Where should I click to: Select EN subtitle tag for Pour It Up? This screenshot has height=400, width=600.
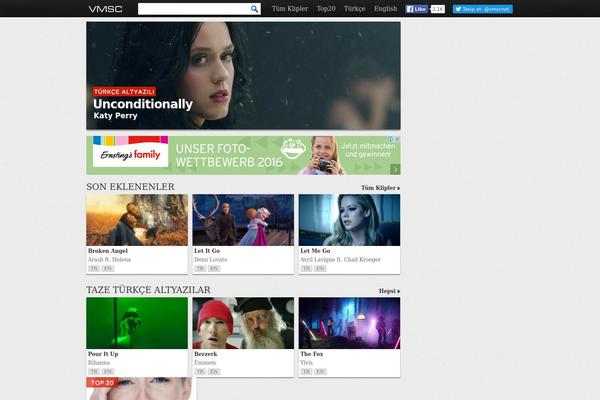tap(108, 372)
